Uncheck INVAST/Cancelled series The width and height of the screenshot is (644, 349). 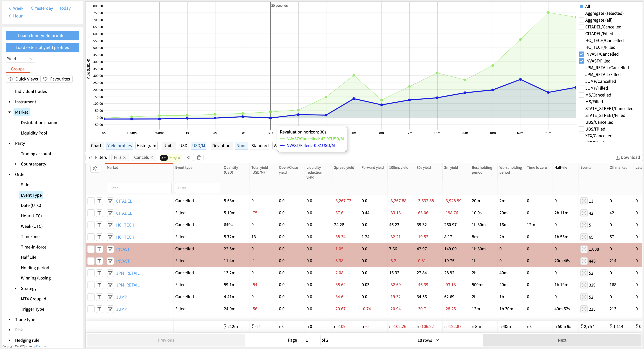(x=582, y=54)
